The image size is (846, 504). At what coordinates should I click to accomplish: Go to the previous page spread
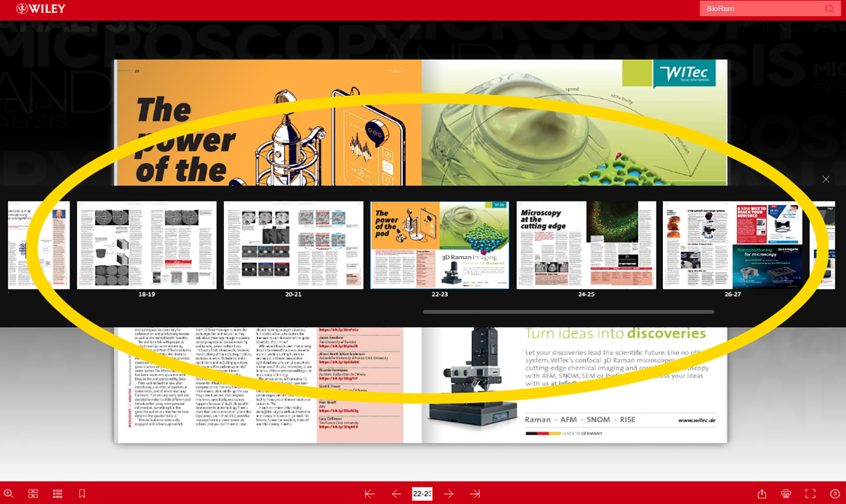tap(396, 494)
